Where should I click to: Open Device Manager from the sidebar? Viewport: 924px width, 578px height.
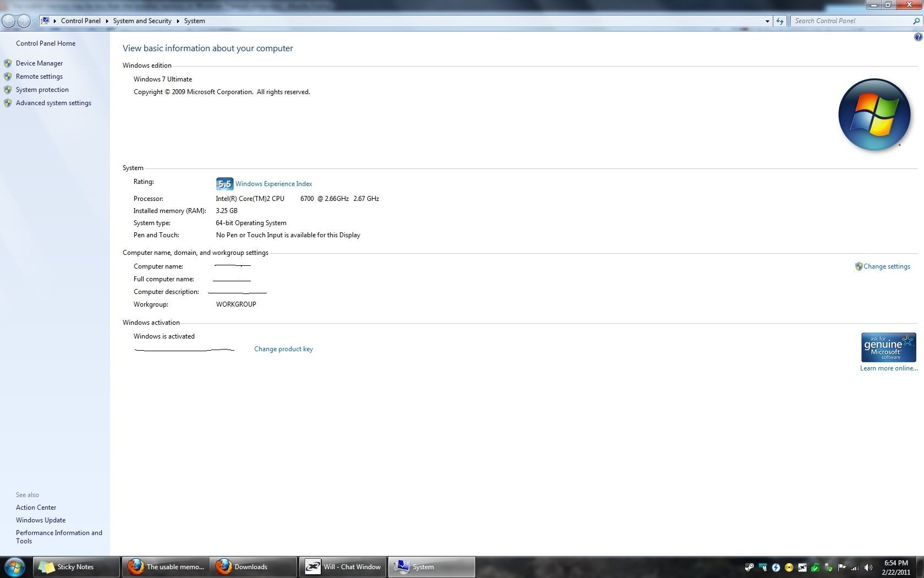pyautogui.click(x=39, y=63)
